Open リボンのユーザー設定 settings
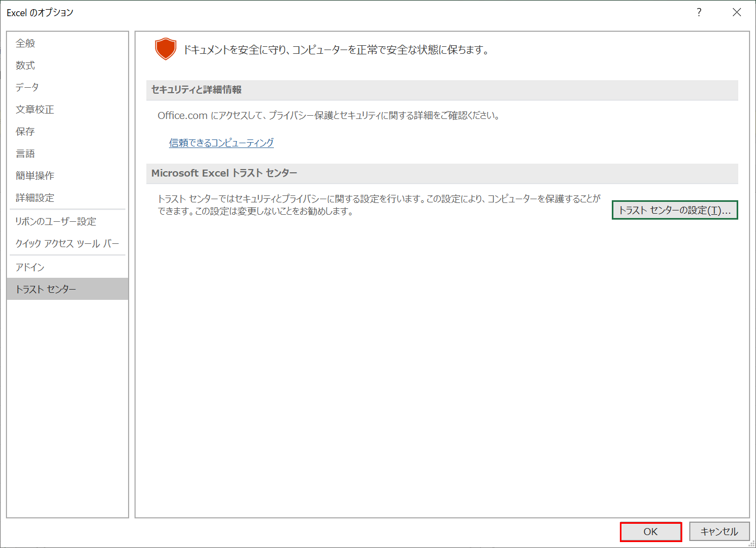This screenshot has width=756, height=548. point(56,221)
